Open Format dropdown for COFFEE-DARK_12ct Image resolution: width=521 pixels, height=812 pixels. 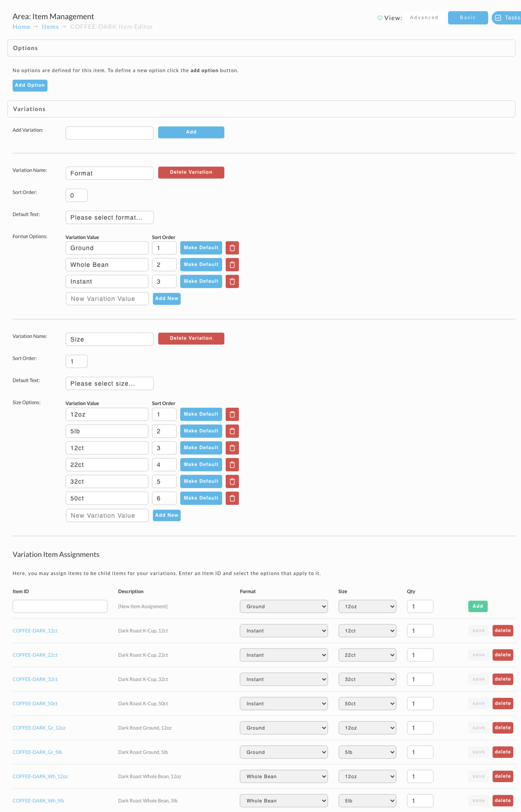(x=283, y=631)
